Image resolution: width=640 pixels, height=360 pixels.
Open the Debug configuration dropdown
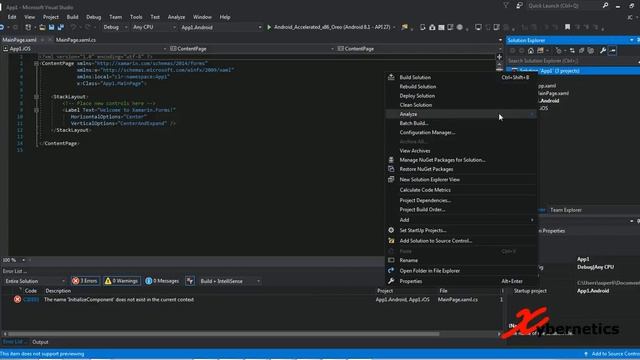(115, 27)
